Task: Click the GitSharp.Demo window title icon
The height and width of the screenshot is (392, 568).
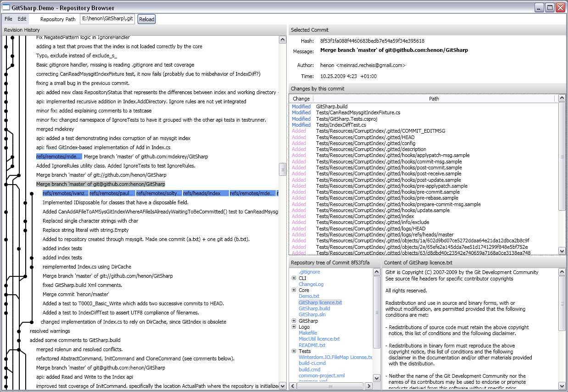Action: click(x=6, y=7)
